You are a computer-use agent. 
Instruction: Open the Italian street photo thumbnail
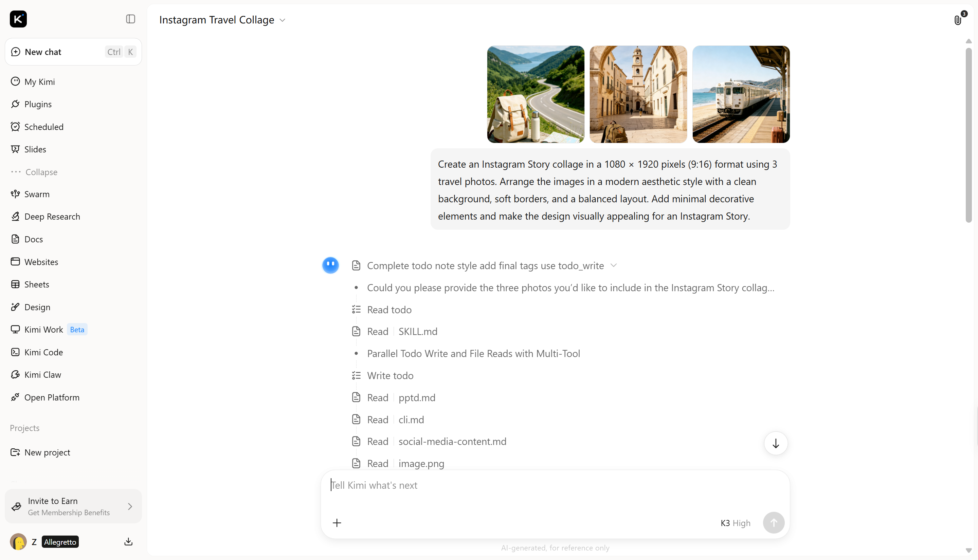(x=638, y=94)
